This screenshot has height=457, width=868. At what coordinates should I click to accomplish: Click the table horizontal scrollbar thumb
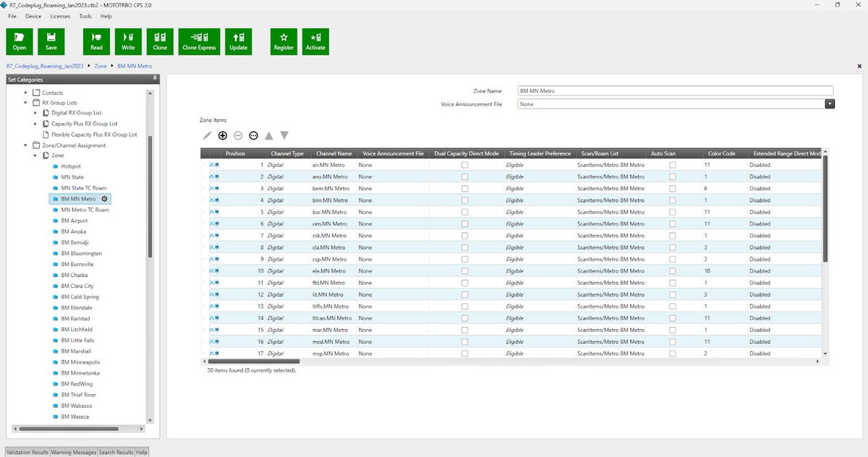click(252, 360)
